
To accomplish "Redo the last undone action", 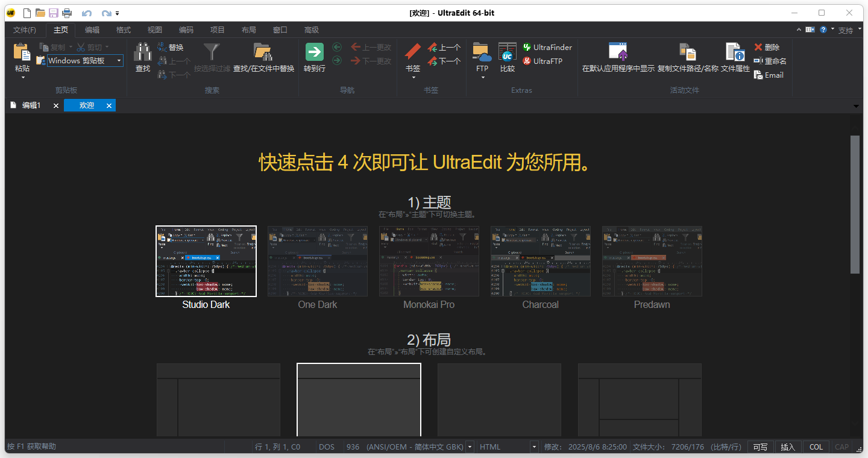I will point(106,13).
